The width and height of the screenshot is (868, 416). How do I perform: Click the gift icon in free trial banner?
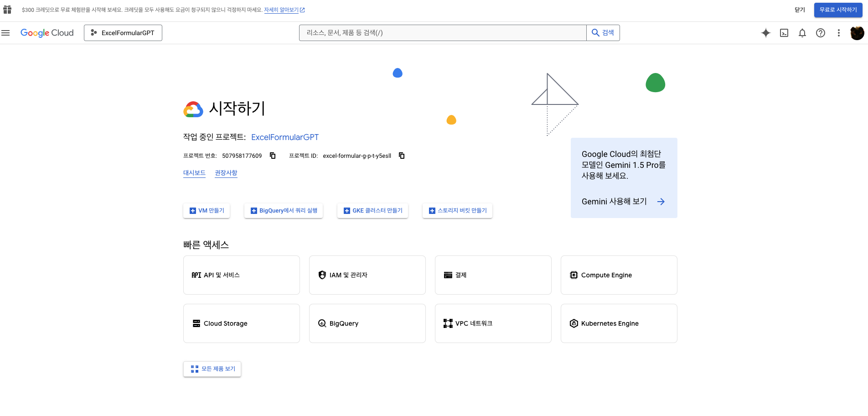[x=7, y=10]
